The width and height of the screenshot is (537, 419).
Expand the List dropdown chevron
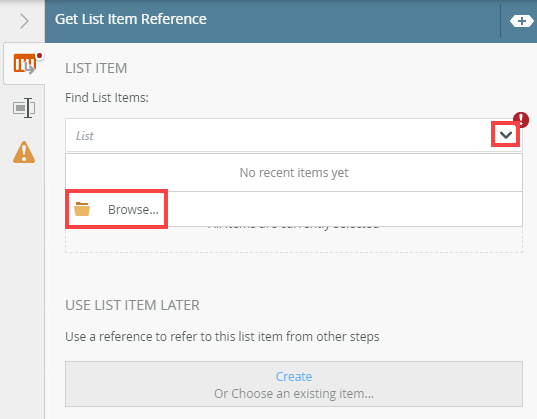505,135
